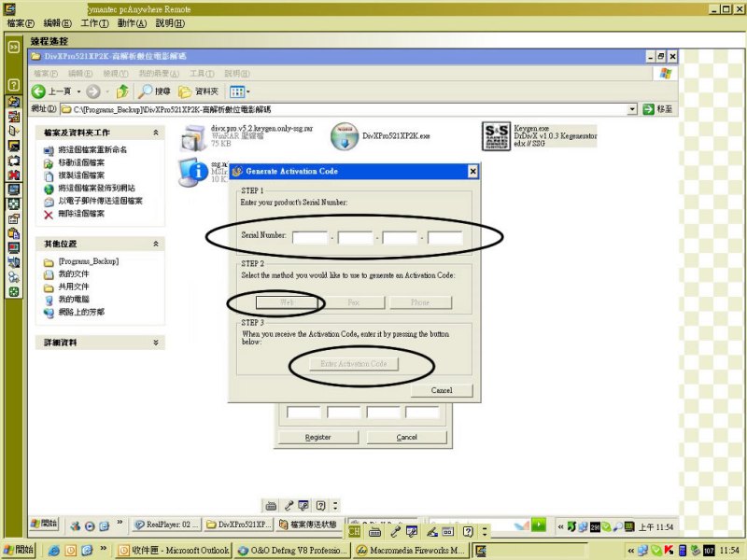Screen dimensions: 747x560
Task: Open the address bar dropdown arrow
Action: (632, 109)
